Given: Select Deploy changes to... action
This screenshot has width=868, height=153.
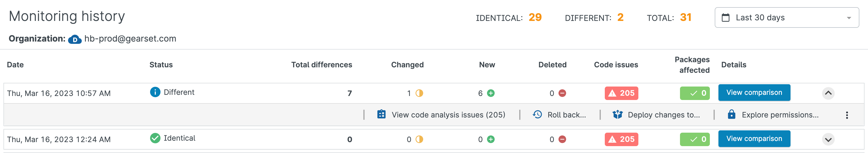Looking at the screenshot, I should 663,115.
